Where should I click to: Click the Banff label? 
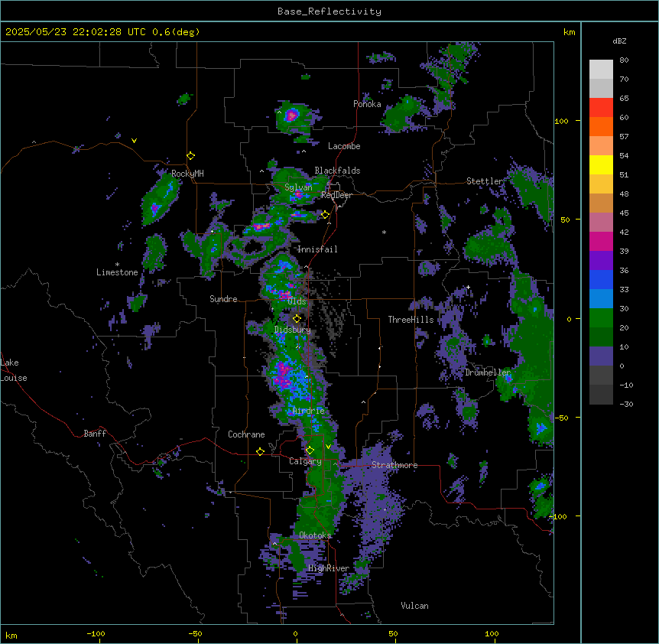pyautogui.click(x=95, y=434)
